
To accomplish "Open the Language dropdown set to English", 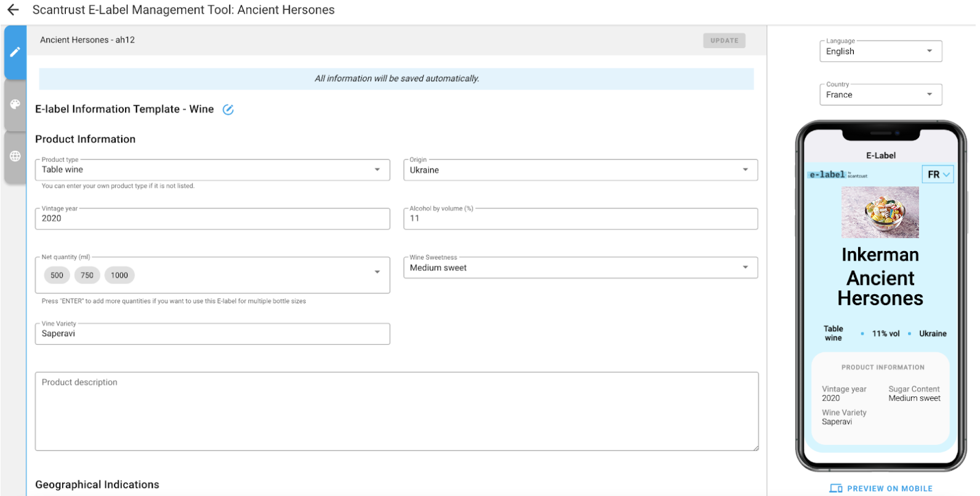I will coord(880,51).
